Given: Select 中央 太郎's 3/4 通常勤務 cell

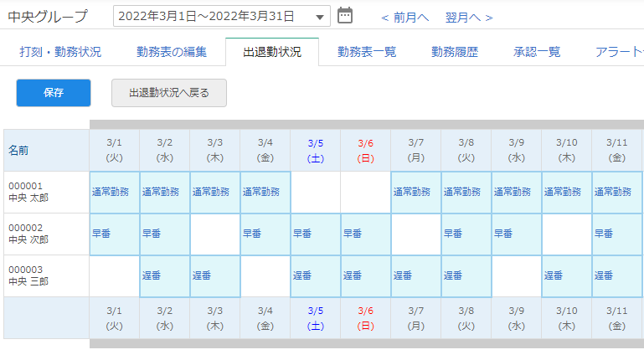Looking at the screenshot, I should pos(265,192).
